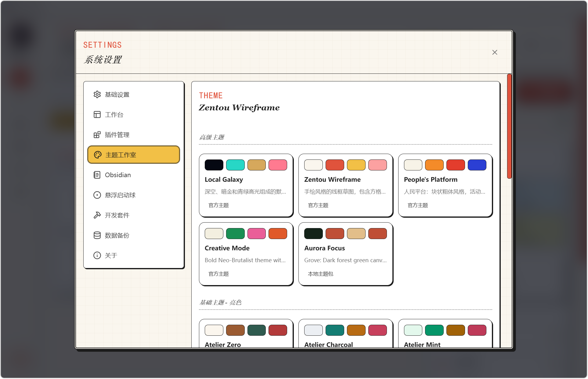588x379 pixels.
Task: Click the yellow swatch in Zentou Wireframe
Action: (356, 165)
